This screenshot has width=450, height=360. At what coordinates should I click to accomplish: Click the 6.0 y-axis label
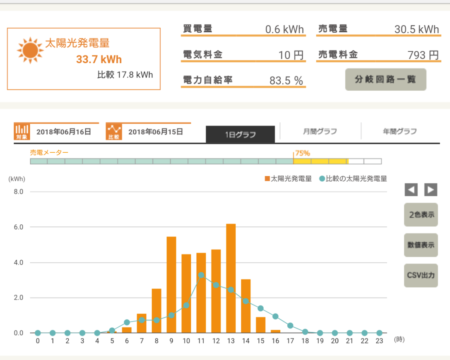19,227
